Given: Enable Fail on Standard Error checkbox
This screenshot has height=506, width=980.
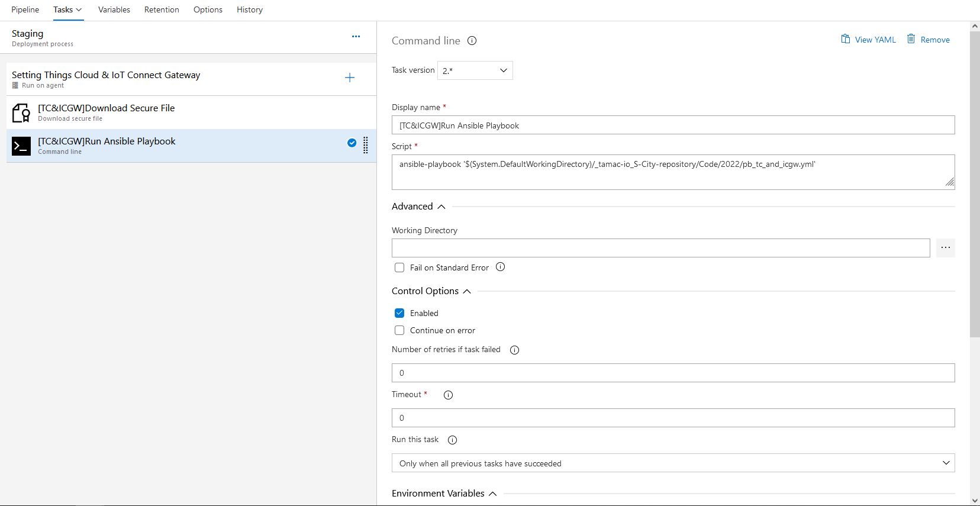Looking at the screenshot, I should 399,267.
